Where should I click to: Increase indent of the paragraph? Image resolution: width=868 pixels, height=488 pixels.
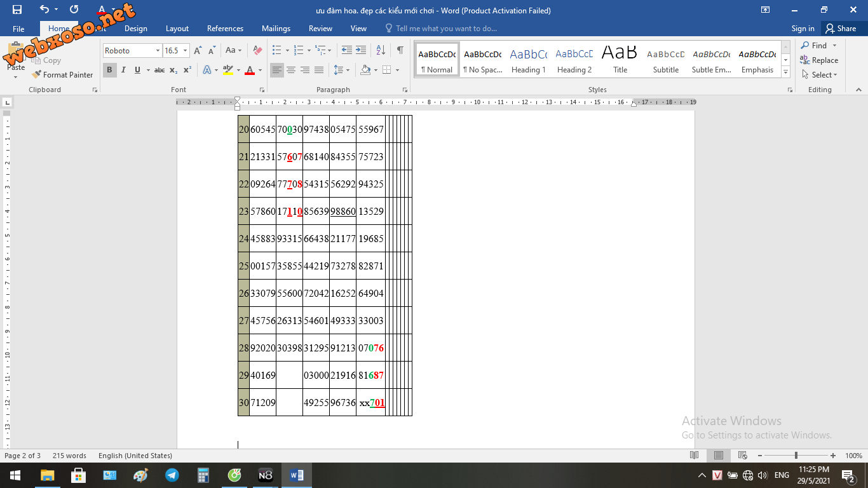pos(361,50)
